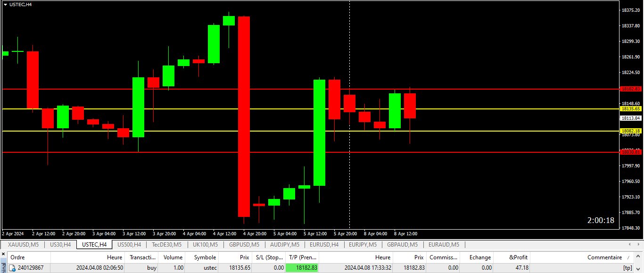The height and width of the screenshot is (273, 644).
Task: Click the yellow 18082.18 price label
Action: (631, 131)
